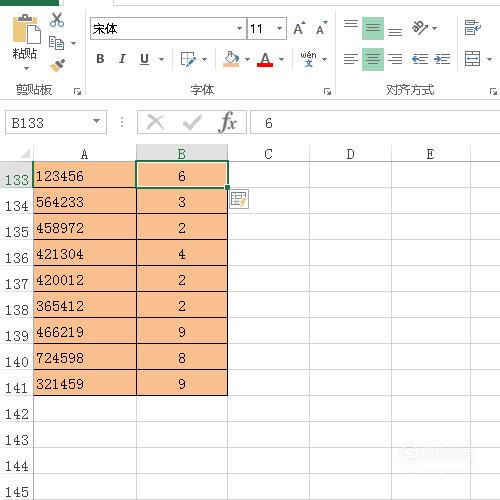Select column A header
Image resolution: width=500 pixels, height=500 pixels.
coord(85,154)
